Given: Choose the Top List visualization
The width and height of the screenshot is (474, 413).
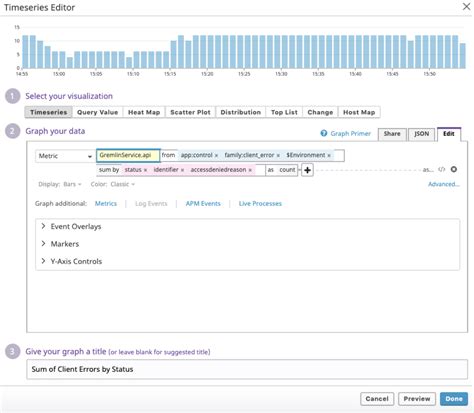Looking at the screenshot, I should pos(284,112).
